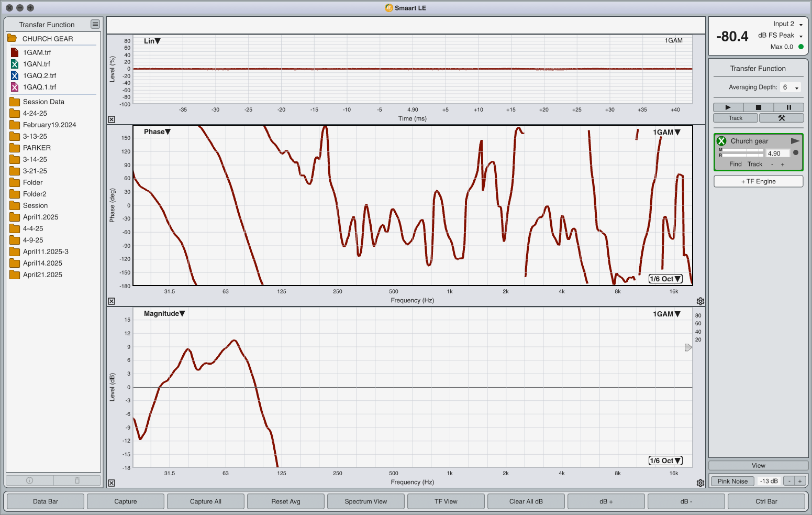Open the phase plot 1/6 Oct smoothing dropdown
The height and width of the screenshot is (515, 812).
pos(665,279)
